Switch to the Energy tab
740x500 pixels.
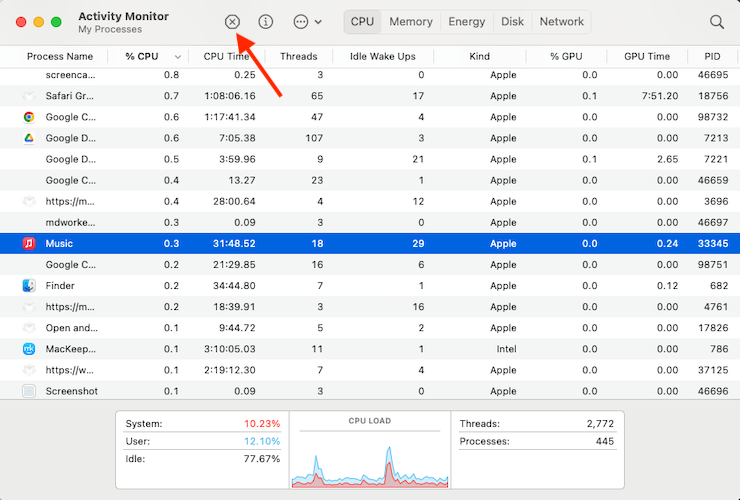pyautogui.click(x=467, y=22)
